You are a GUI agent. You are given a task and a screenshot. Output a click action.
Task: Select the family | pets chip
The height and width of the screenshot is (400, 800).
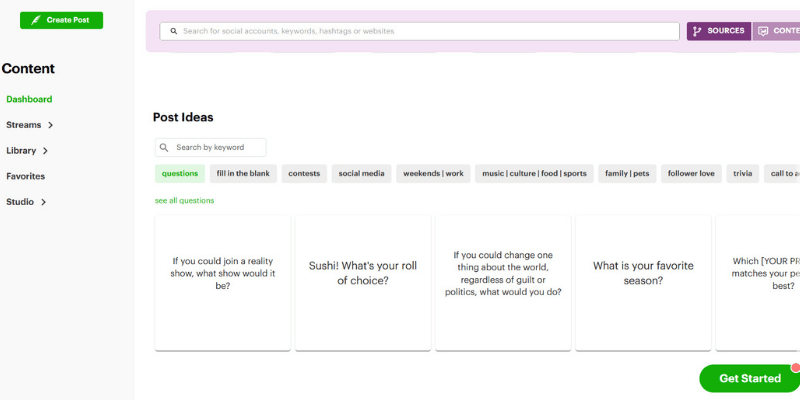tap(627, 173)
